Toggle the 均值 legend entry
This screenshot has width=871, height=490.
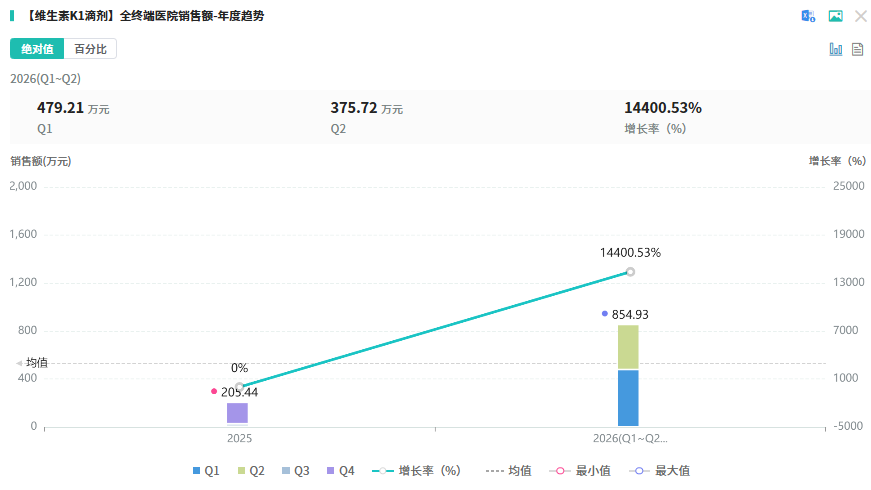tap(508, 471)
